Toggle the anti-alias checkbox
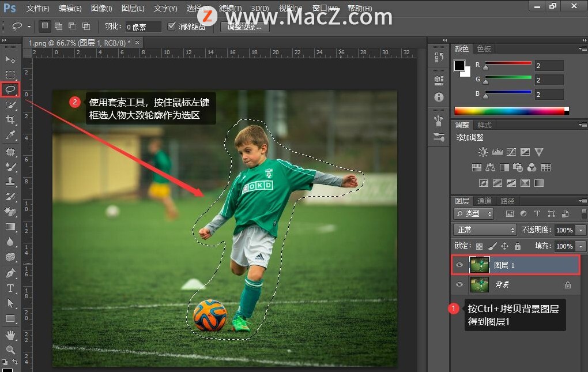The image size is (588, 372). (171, 27)
